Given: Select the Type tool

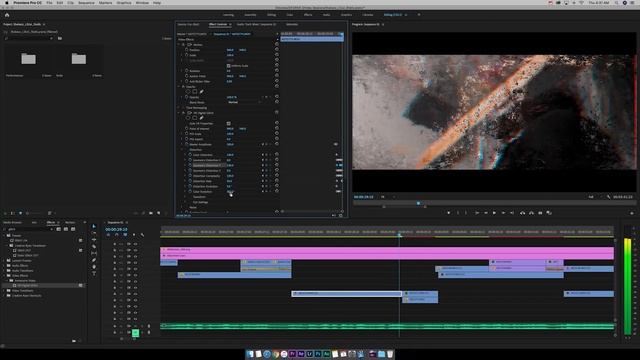Looking at the screenshot, I should point(94,273).
